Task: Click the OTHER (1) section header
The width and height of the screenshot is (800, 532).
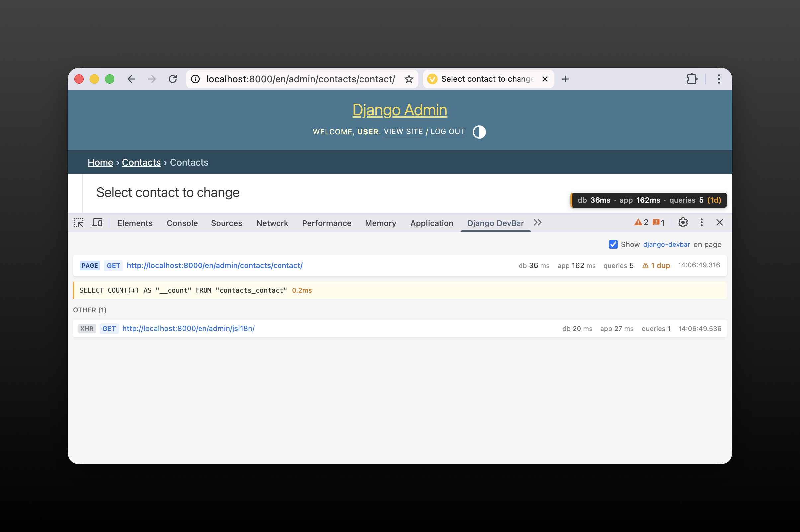Action: pyautogui.click(x=90, y=310)
